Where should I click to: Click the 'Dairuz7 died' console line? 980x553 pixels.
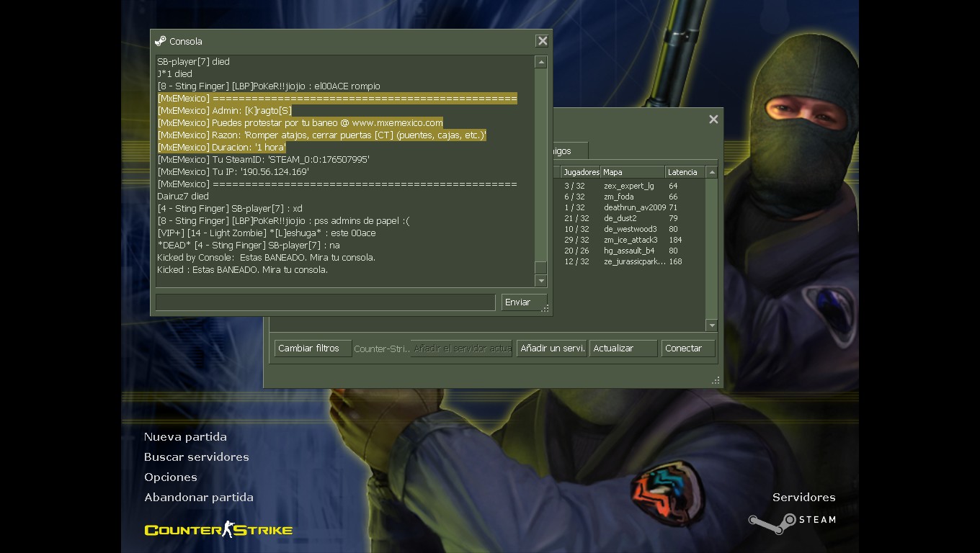click(x=183, y=197)
